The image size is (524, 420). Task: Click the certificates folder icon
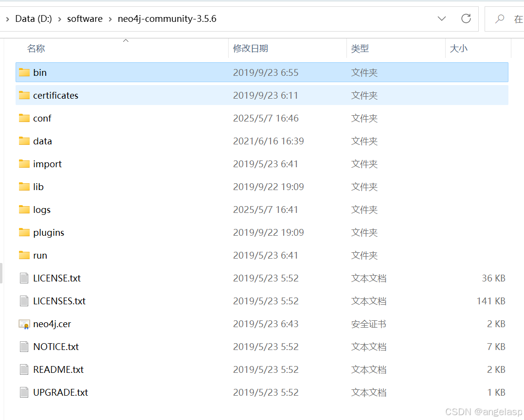[24, 95]
